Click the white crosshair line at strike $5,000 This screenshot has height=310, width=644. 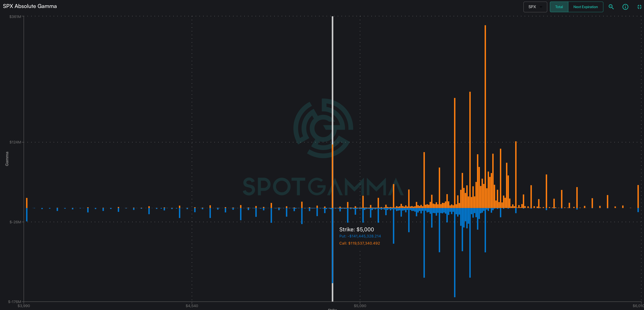(333, 75)
